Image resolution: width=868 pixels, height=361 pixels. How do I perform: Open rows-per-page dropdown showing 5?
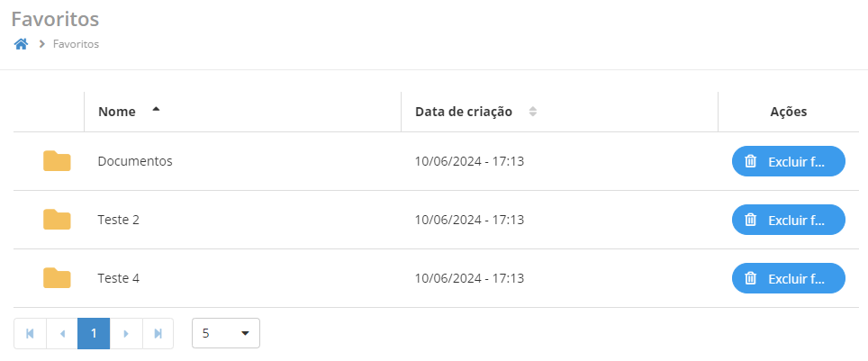(226, 333)
